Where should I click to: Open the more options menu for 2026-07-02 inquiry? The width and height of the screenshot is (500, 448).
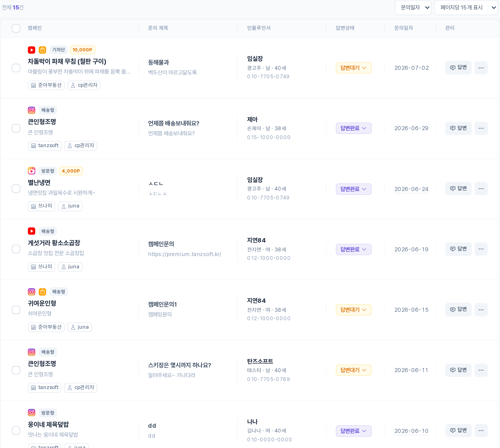coord(481,68)
